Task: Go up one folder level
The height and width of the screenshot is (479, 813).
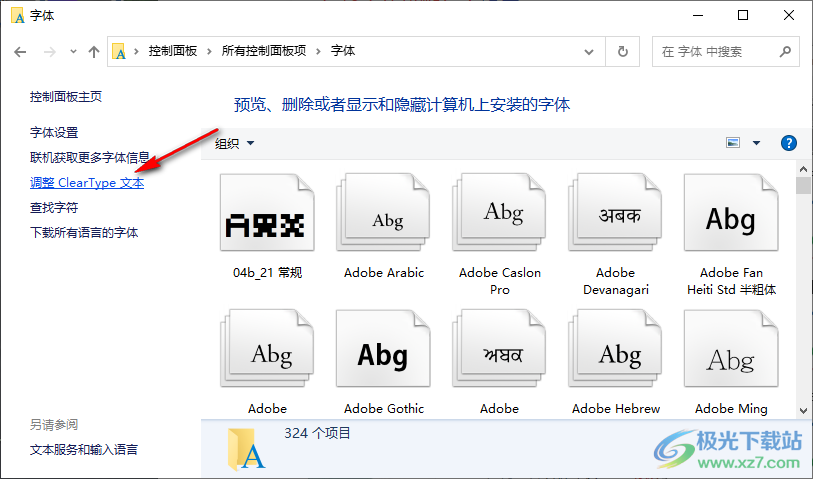Action: (x=94, y=51)
